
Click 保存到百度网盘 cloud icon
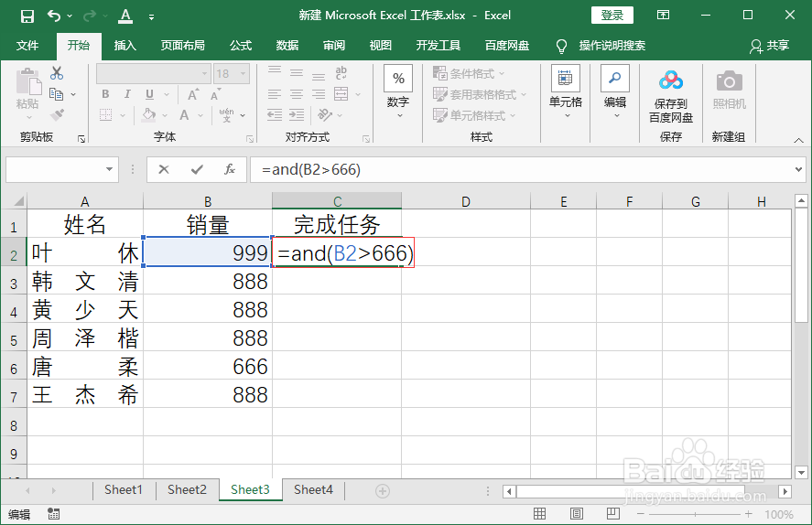671,81
